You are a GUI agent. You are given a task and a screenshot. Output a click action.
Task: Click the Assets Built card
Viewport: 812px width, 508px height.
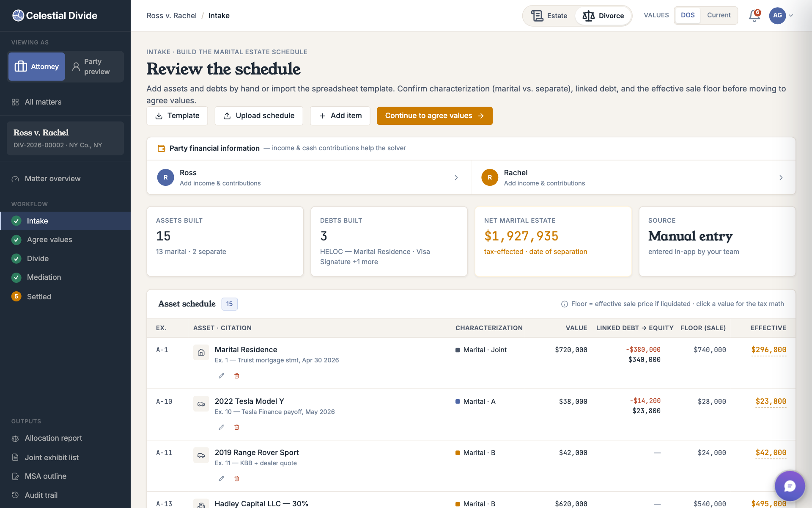pos(225,241)
